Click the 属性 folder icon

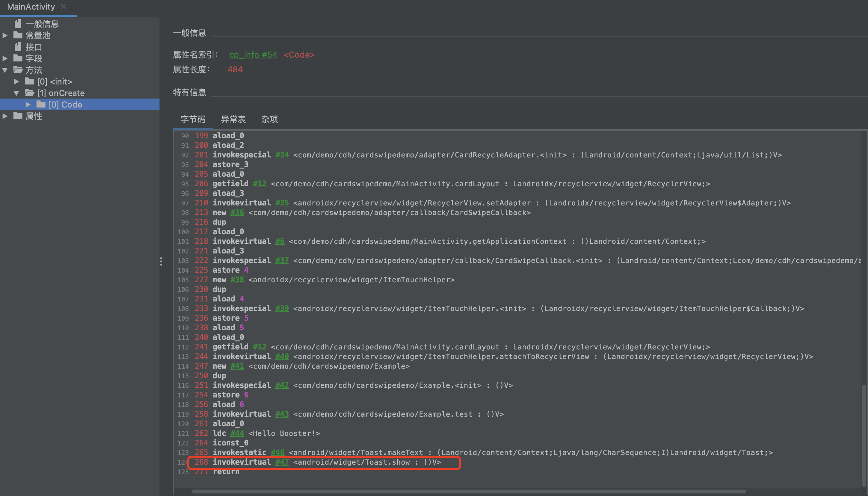[x=18, y=116]
